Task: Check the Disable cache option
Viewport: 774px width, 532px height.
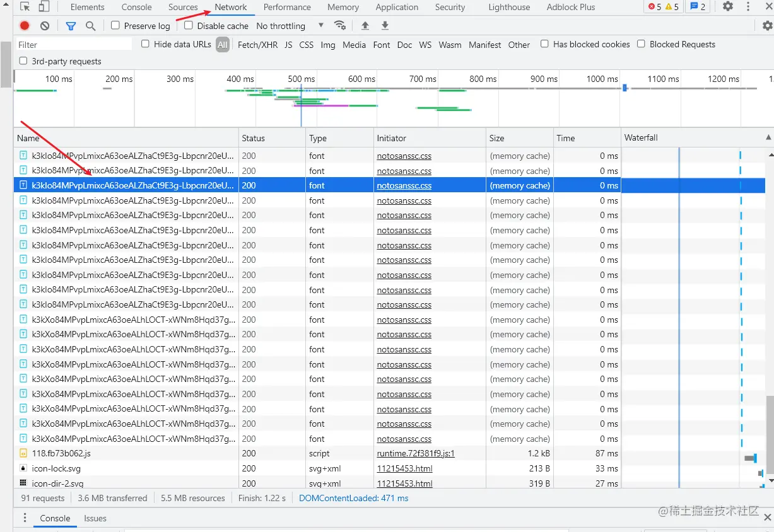Action: [189, 25]
